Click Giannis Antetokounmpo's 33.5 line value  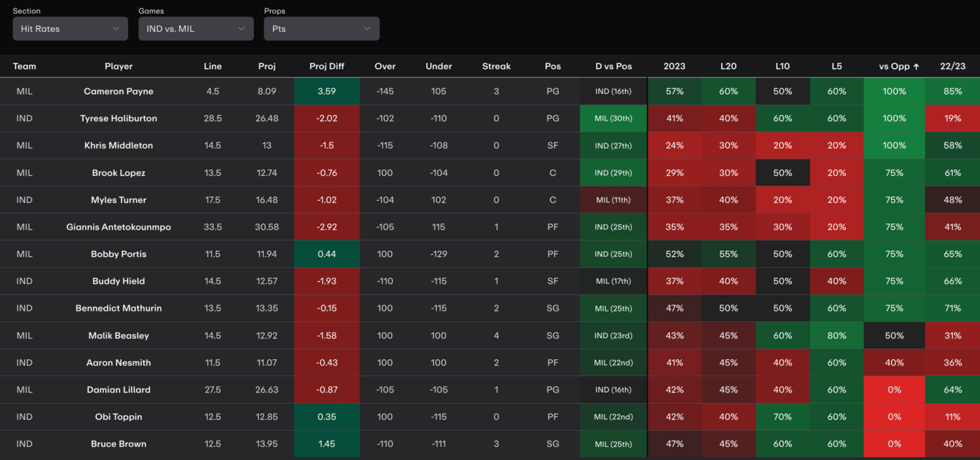click(x=212, y=227)
